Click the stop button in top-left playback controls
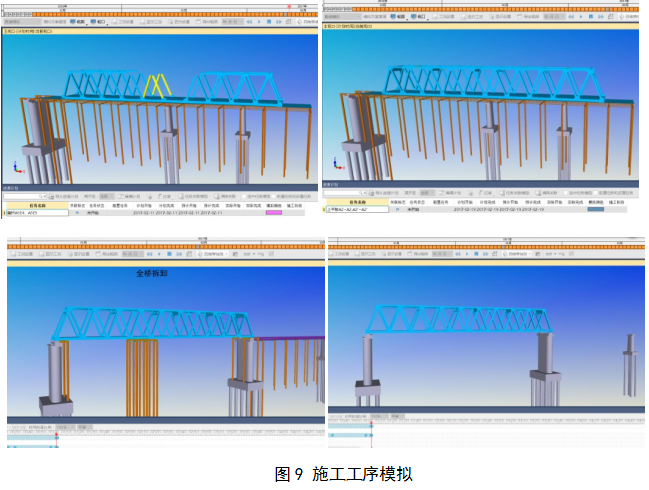Image resolution: width=649 pixels, height=490 pixels. pos(271,20)
